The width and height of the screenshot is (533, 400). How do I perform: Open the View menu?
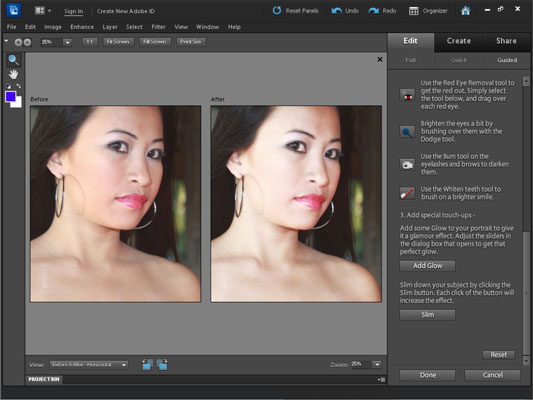pyautogui.click(x=181, y=27)
